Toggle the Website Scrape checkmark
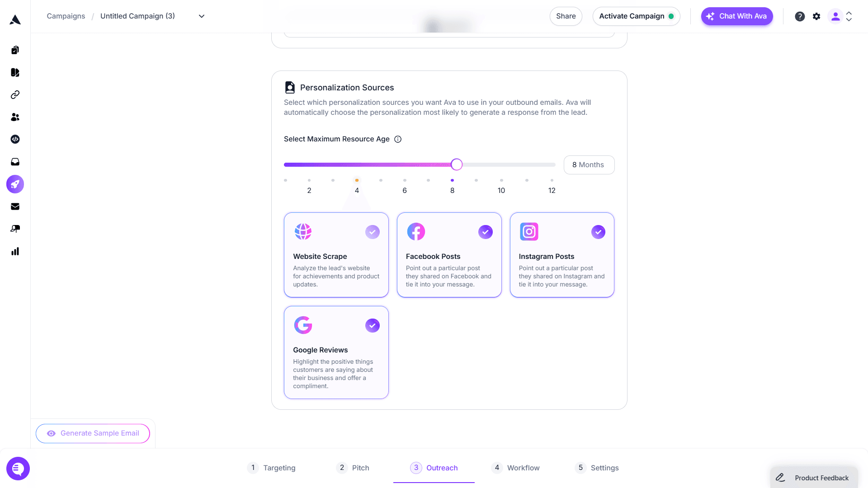Image resolution: width=868 pixels, height=488 pixels. (373, 232)
